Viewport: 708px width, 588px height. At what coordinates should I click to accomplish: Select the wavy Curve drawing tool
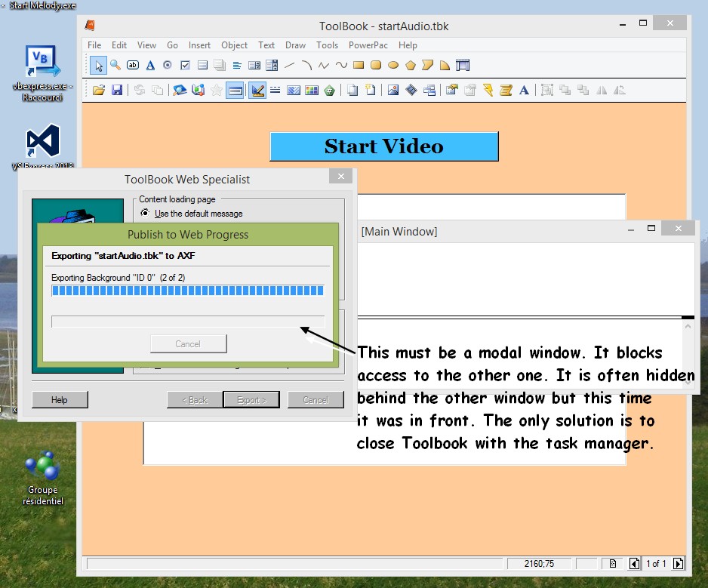coord(341,65)
